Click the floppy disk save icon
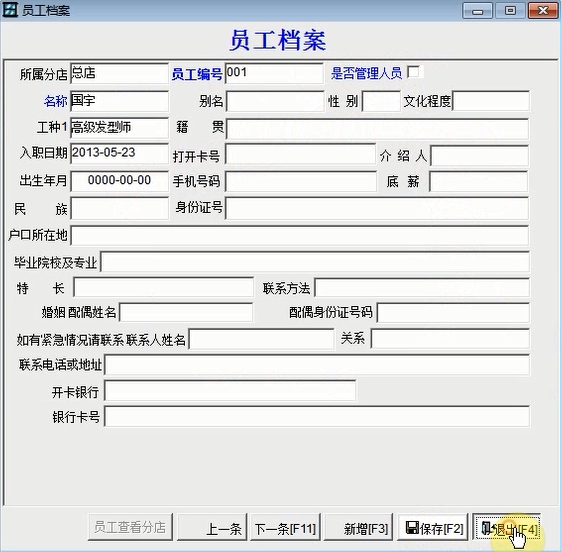Viewport: 561px width, 552px height. [x=412, y=527]
